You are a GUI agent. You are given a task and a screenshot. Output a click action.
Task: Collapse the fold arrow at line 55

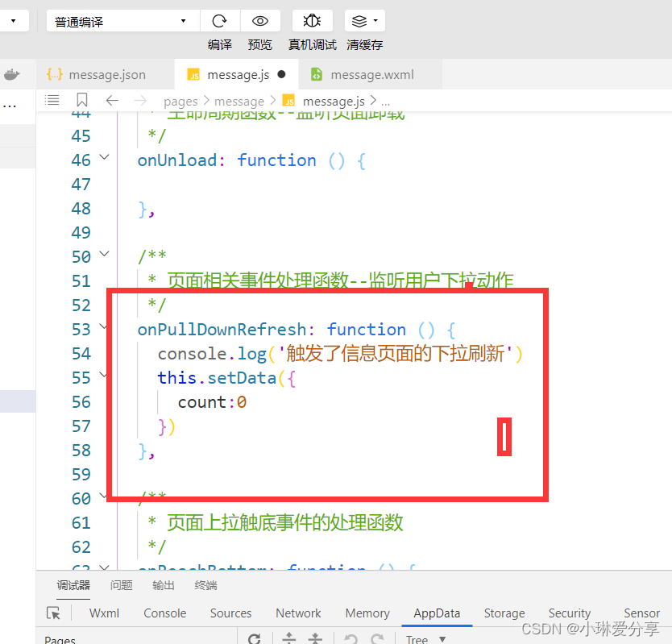point(103,375)
